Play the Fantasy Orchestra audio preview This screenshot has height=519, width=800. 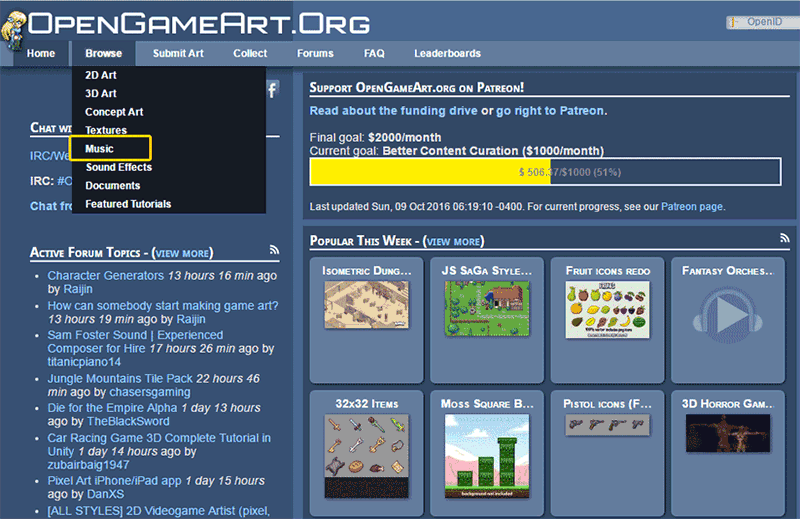(x=728, y=315)
